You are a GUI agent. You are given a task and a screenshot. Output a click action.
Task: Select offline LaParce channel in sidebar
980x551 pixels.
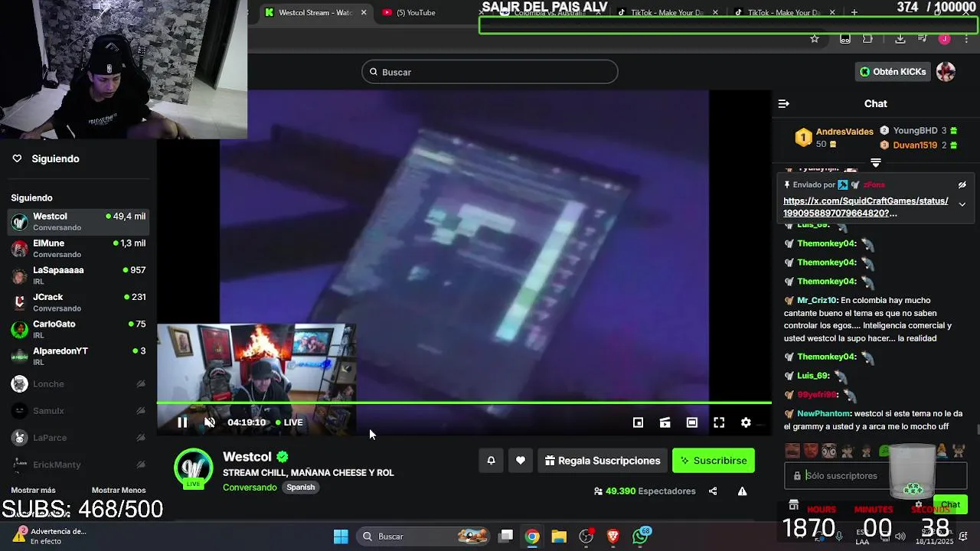[78, 438]
